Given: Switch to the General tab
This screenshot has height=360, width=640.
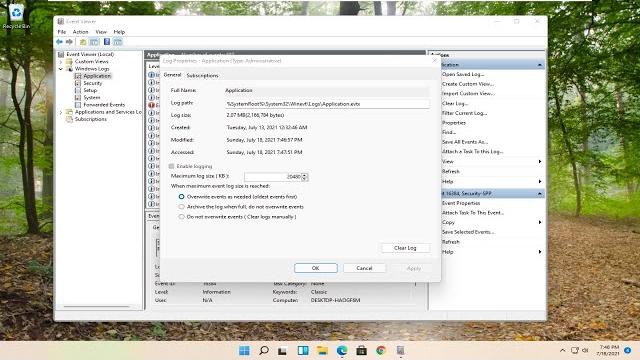Looking at the screenshot, I should coord(172,75).
